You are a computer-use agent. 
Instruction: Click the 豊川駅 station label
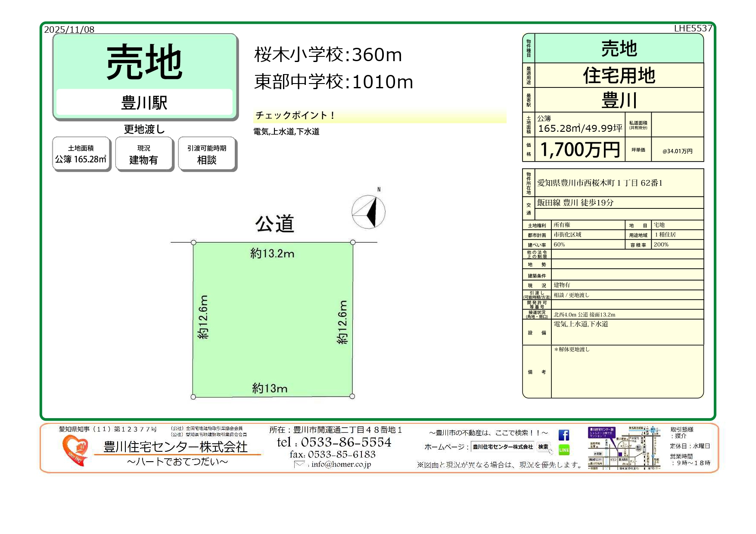pyautogui.click(x=144, y=102)
